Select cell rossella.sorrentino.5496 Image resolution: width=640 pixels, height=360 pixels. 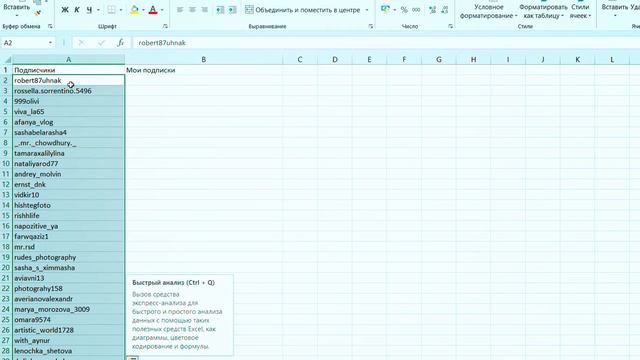click(x=68, y=91)
